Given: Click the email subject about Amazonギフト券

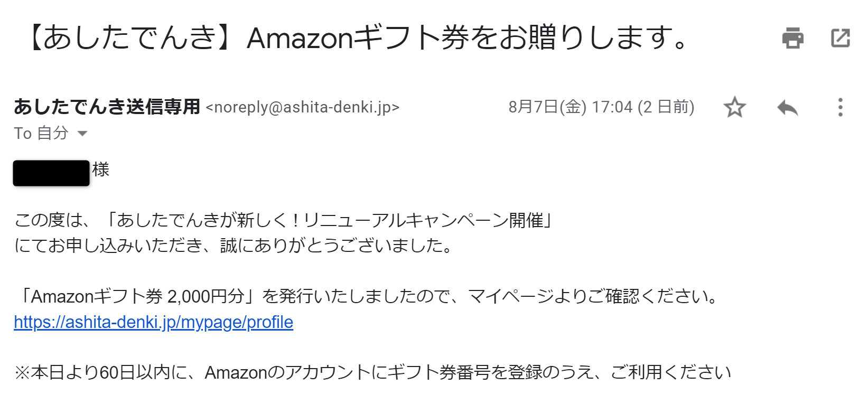Looking at the screenshot, I should tap(357, 38).
